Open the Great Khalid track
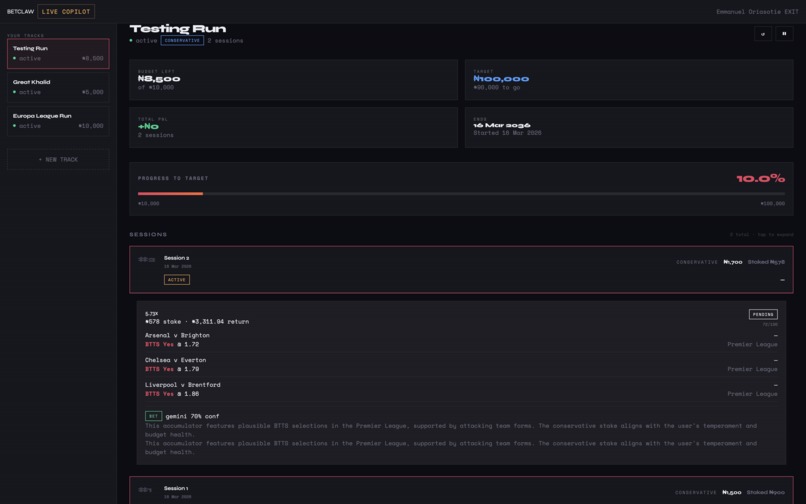Image resolution: width=806 pixels, height=504 pixels. [x=58, y=87]
